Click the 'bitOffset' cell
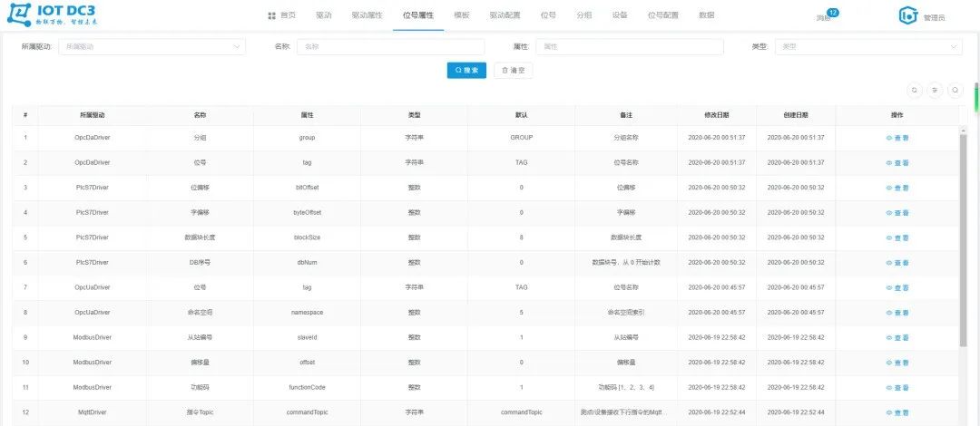The width and height of the screenshot is (980, 426). (307, 188)
